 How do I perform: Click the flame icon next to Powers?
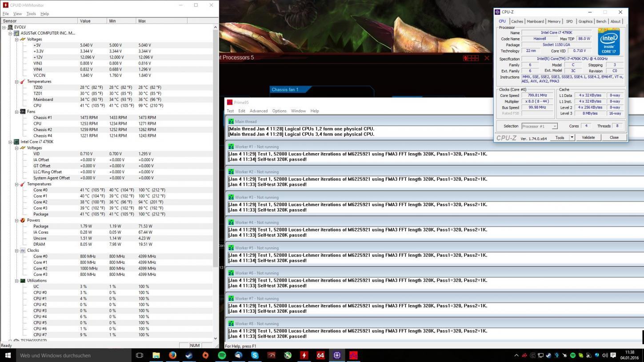pos(23,220)
